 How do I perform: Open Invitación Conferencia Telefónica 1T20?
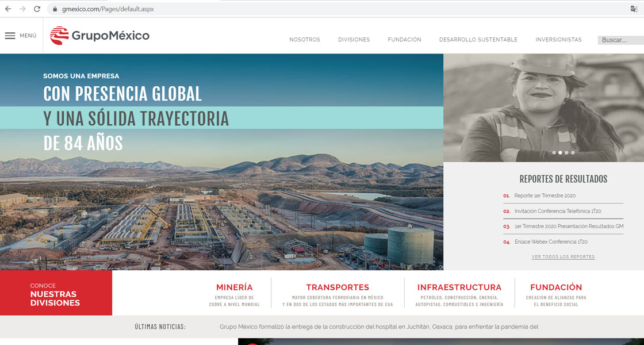[x=558, y=211]
